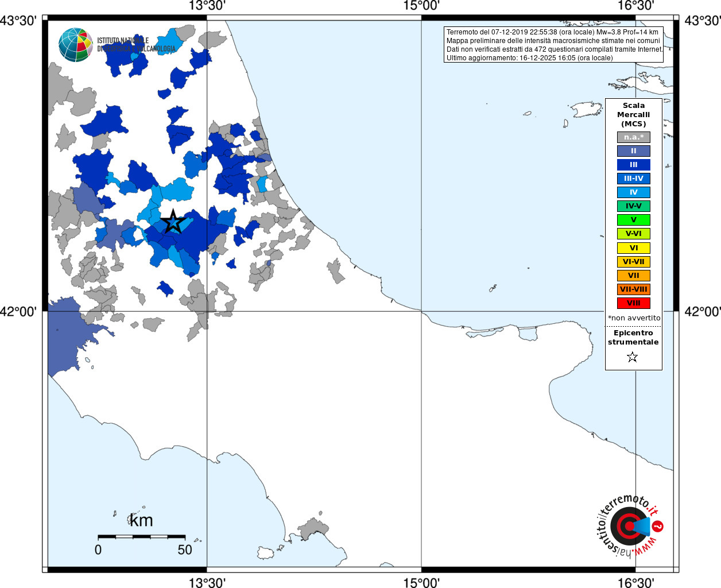Select the V-VI legend swatch

(634, 234)
